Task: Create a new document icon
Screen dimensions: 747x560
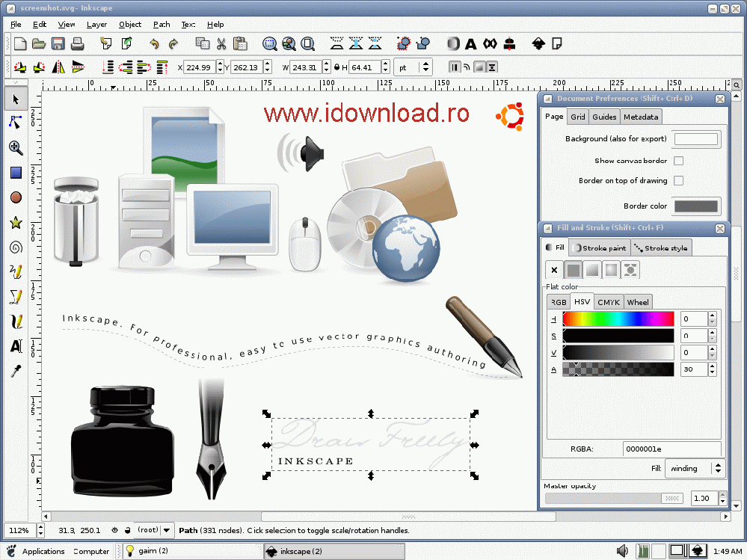Action: pyautogui.click(x=20, y=44)
